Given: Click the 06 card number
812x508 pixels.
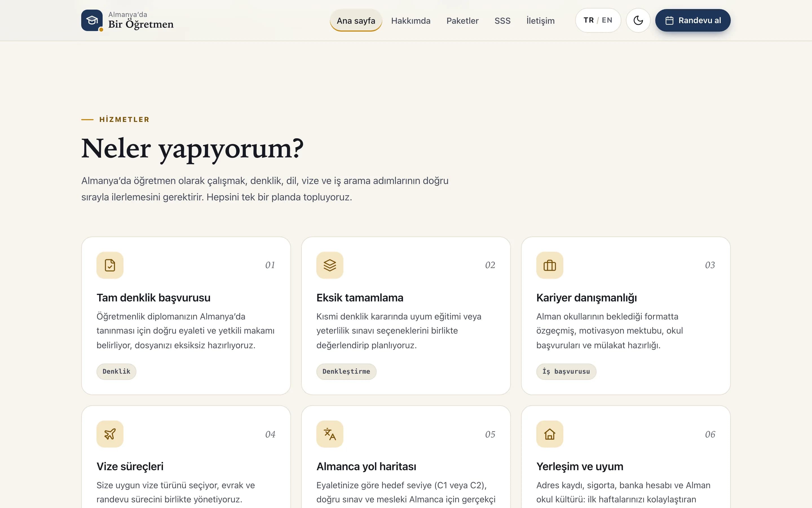Looking at the screenshot, I should point(710,434).
